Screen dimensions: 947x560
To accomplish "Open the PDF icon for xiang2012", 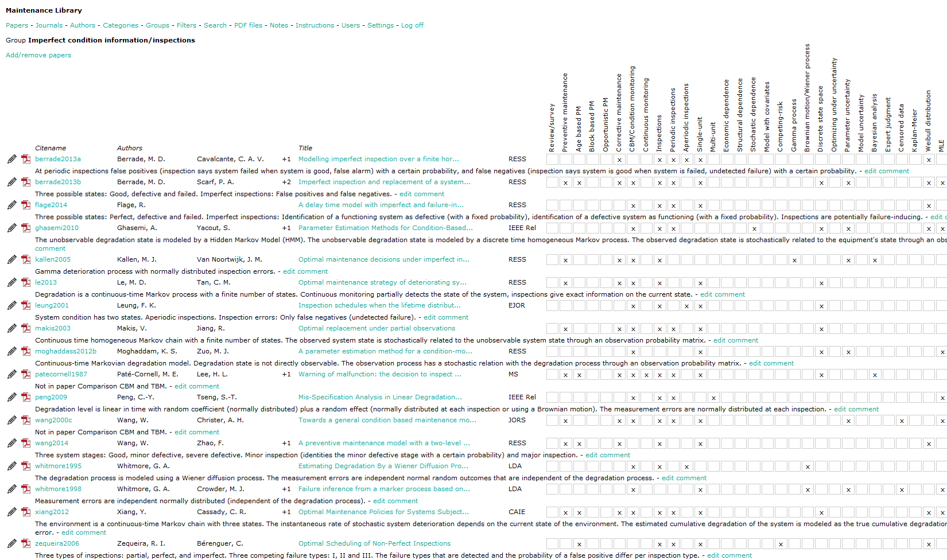I will 26,512.
